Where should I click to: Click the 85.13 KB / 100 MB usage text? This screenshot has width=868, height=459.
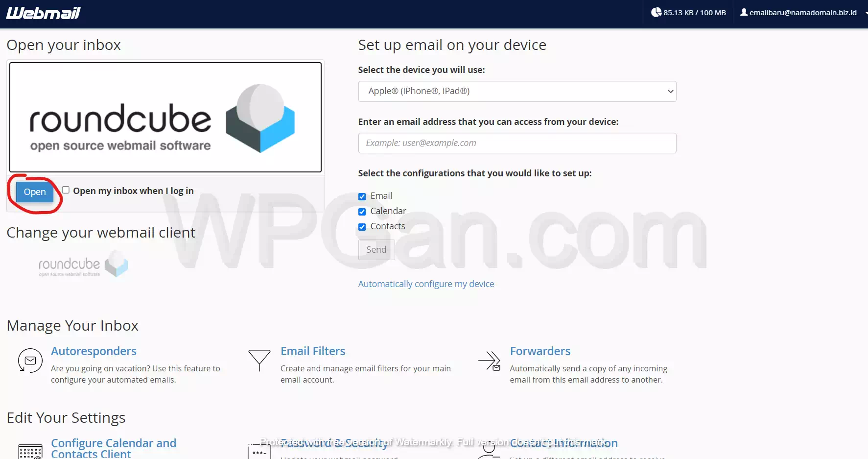click(x=695, y=13)
